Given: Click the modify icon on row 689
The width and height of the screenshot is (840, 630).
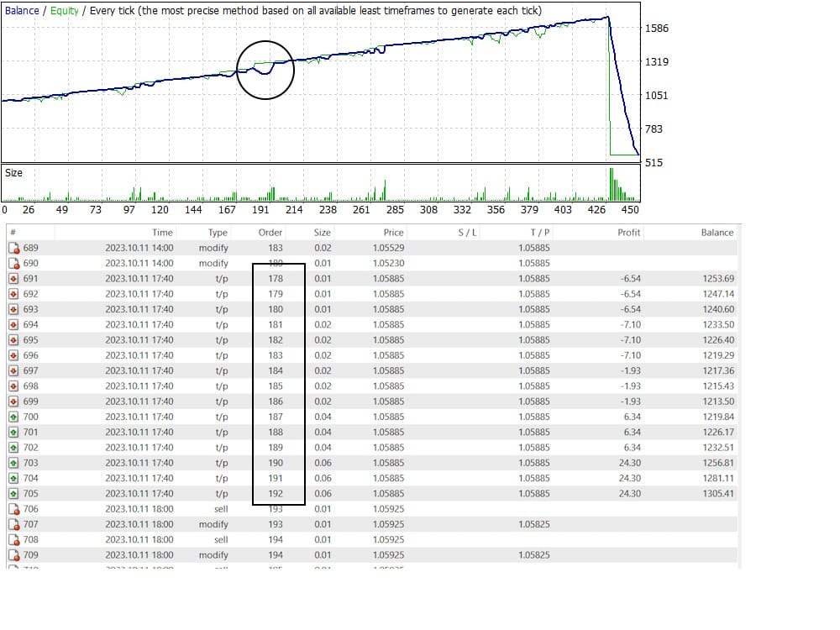Looking at the screenshot, I should pos(13,248).
